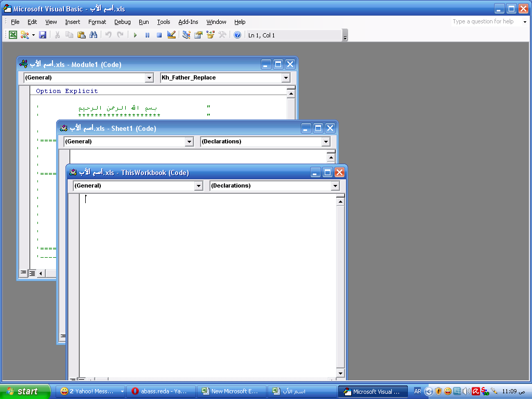Open the Help menu
The image size is (532, 399).
click(x=240, y=22)
